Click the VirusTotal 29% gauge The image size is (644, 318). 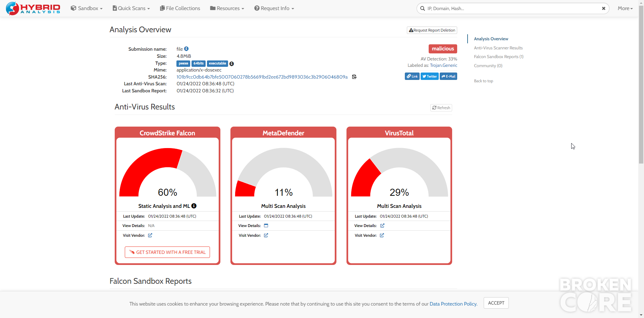pyautogui.click(x=399, y=172)
